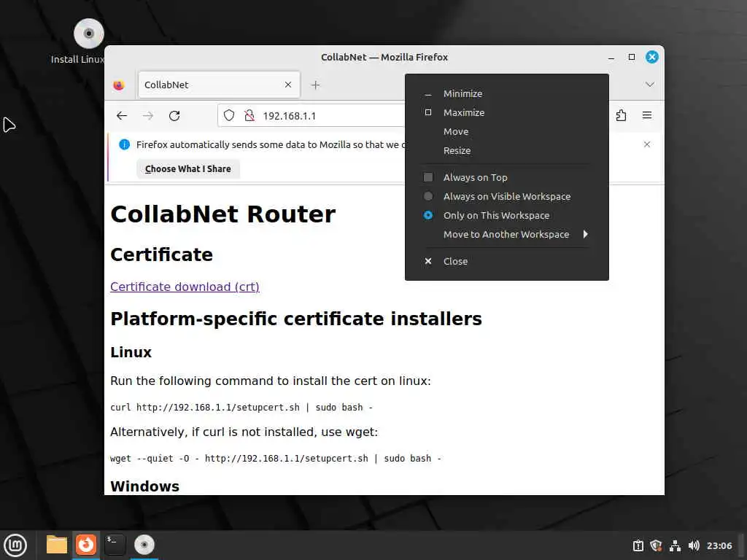Close the CollabNet tab
The image size is (747, 560).
coord(287,85)
